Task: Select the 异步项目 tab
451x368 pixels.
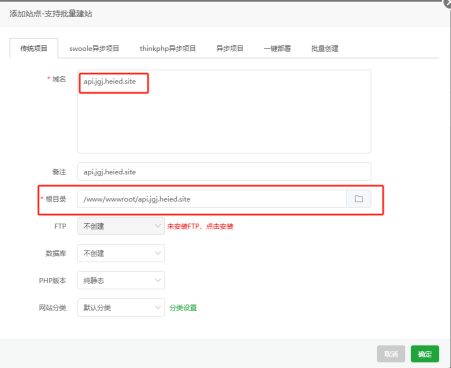Action: coord(230,49)
